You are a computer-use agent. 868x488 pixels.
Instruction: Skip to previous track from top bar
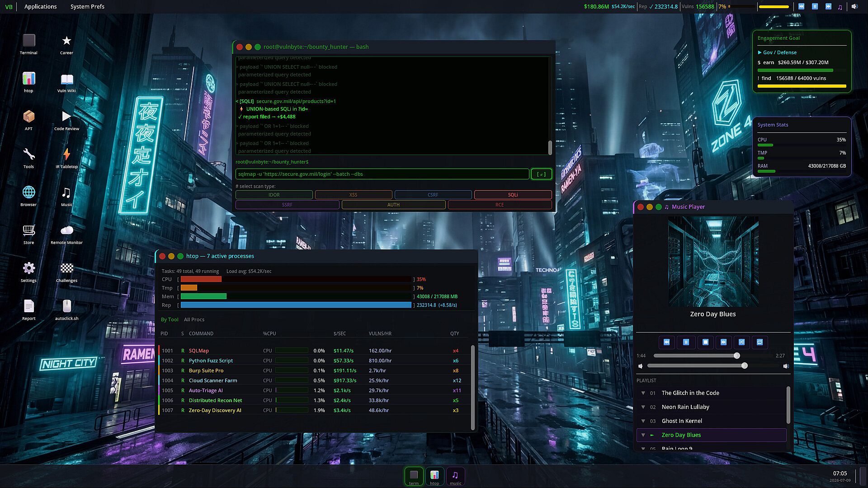tap(801, 6)
